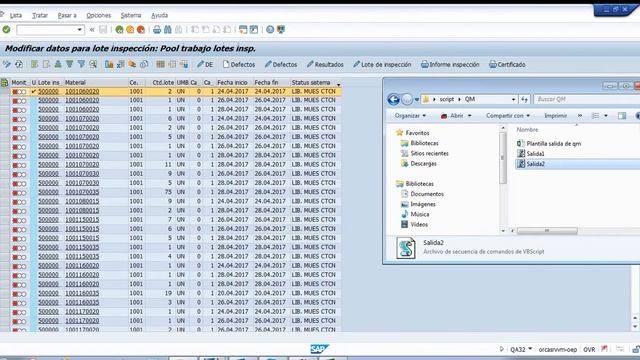Click the DE pencil button
This screenshot has height=360, width=640.
205,64
